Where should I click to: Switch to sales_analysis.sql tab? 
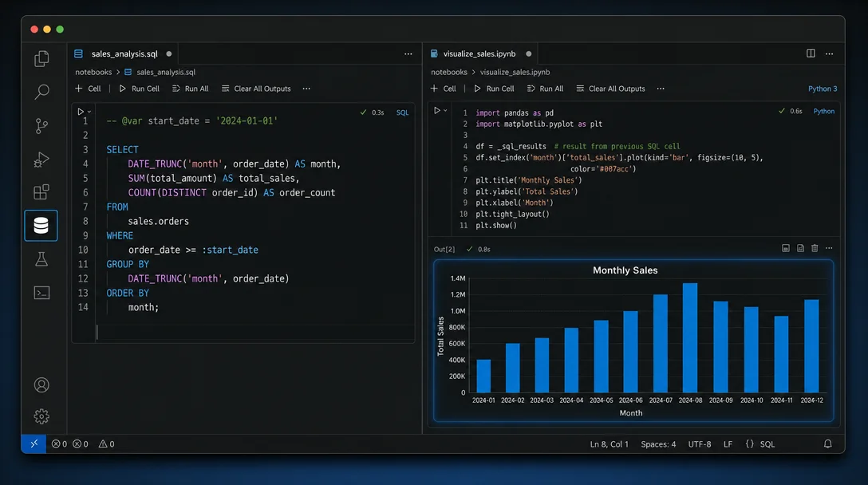tap(124, 53)
